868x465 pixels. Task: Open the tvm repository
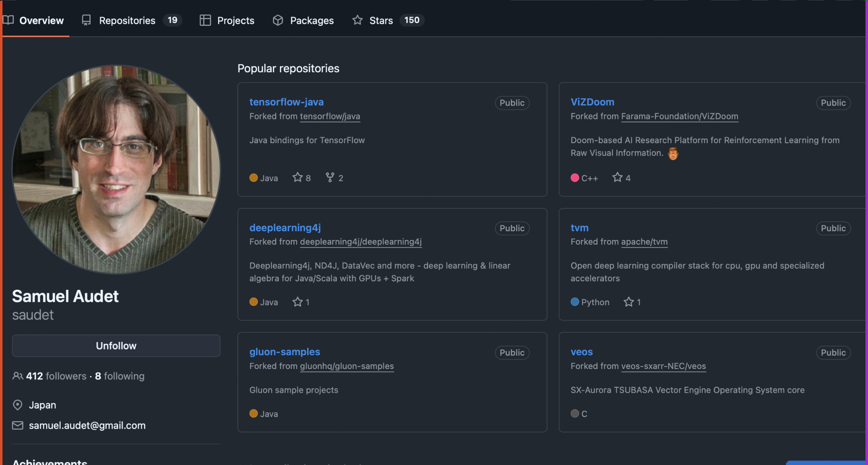[580, 227]
